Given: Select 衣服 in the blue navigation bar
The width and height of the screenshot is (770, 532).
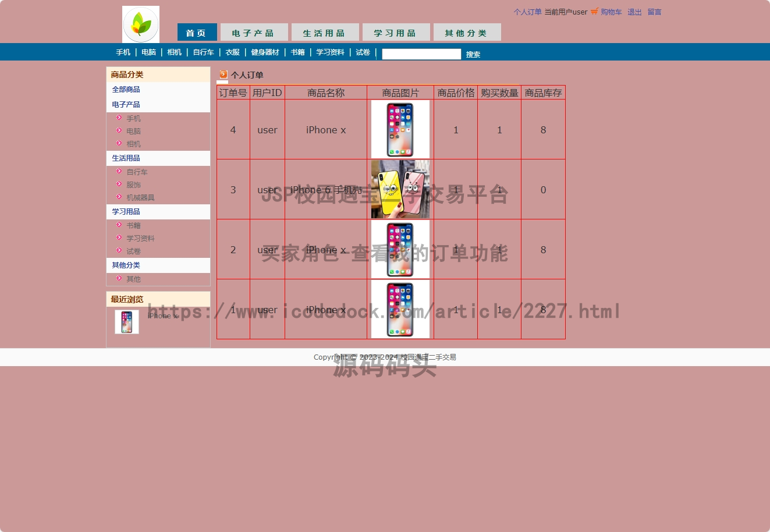Looking at the screenshot, I should [233, 52].
